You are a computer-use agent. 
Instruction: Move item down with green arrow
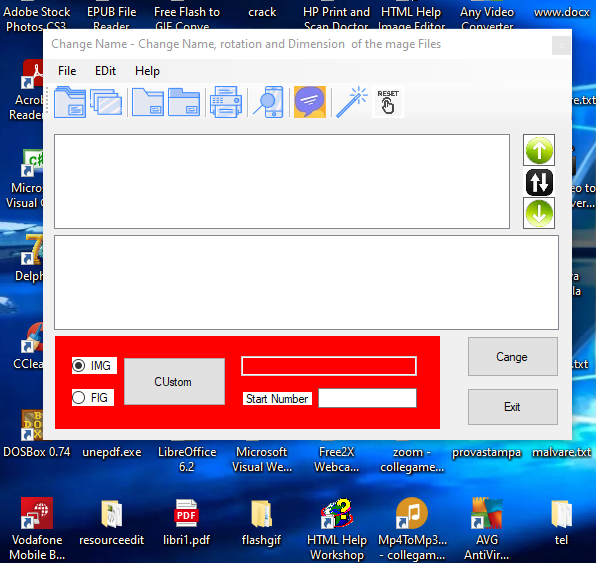pyautogui.click(x=539, y=213)
